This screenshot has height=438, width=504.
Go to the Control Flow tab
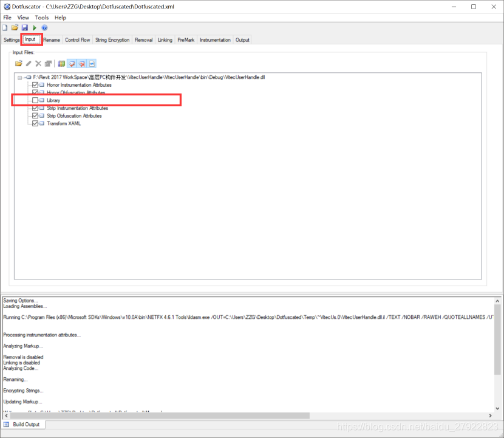pos(78,40)
